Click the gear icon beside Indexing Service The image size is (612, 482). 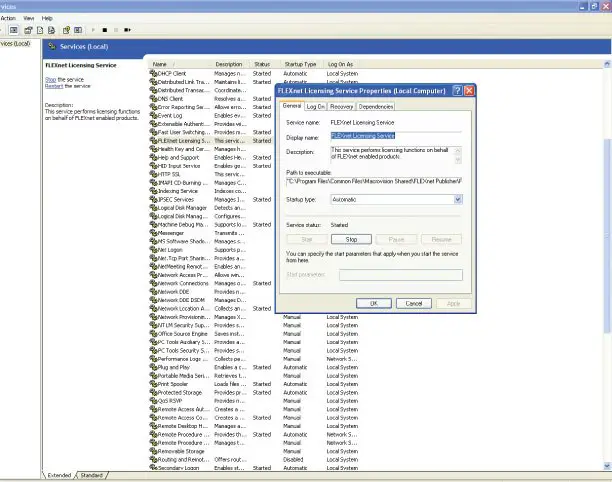153,191
